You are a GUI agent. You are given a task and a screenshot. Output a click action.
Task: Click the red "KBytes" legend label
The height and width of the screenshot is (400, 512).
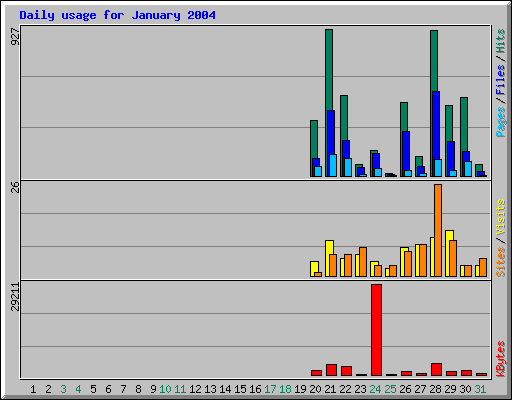[500, 359]
